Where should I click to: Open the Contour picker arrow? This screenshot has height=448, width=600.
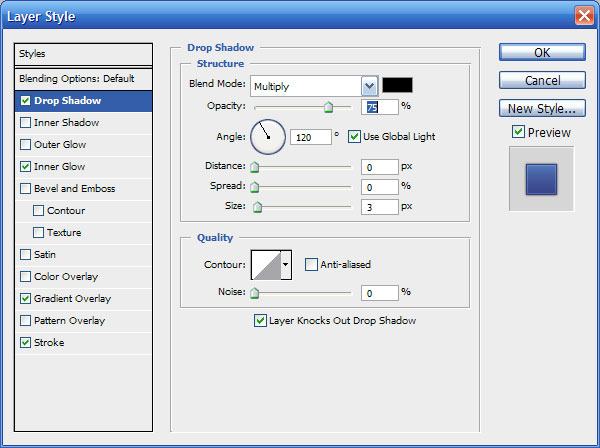pos(285,265)
